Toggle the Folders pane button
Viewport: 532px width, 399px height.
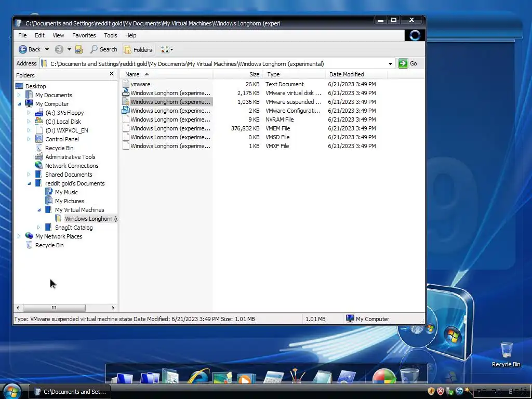click(x=138, y=49)
